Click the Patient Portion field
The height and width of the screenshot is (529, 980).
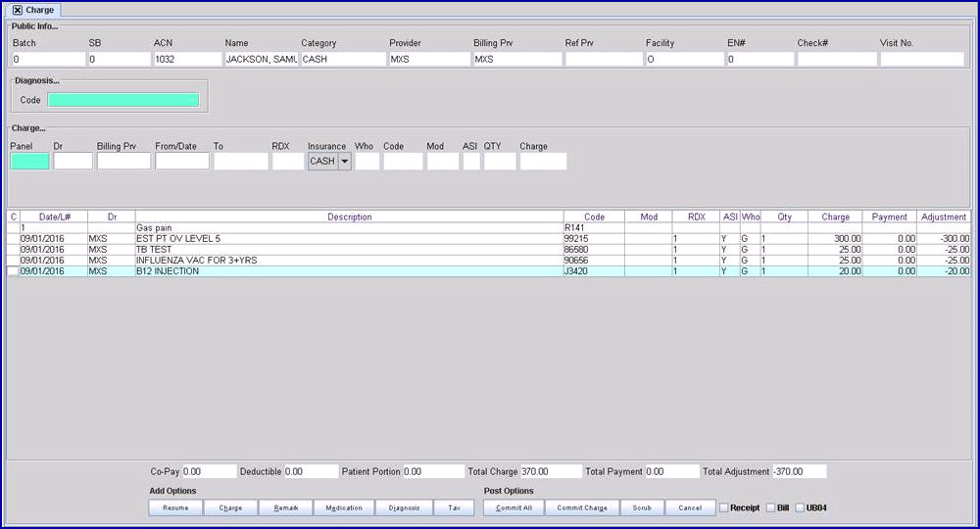pyautogui.click(x=433, y=471)
